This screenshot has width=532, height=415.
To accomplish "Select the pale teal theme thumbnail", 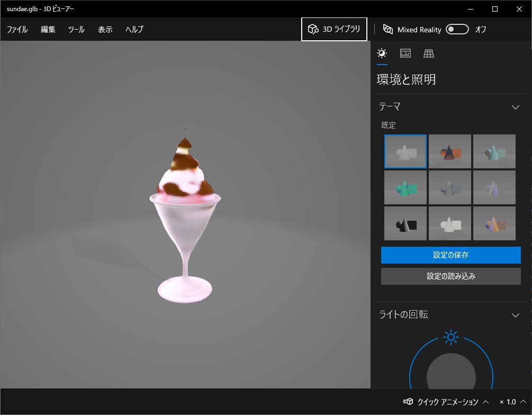I will (x=494, y=151).
